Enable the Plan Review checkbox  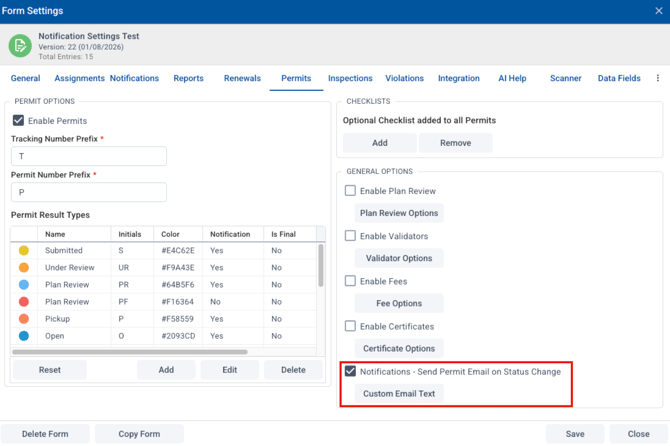[x=350, y=191]
